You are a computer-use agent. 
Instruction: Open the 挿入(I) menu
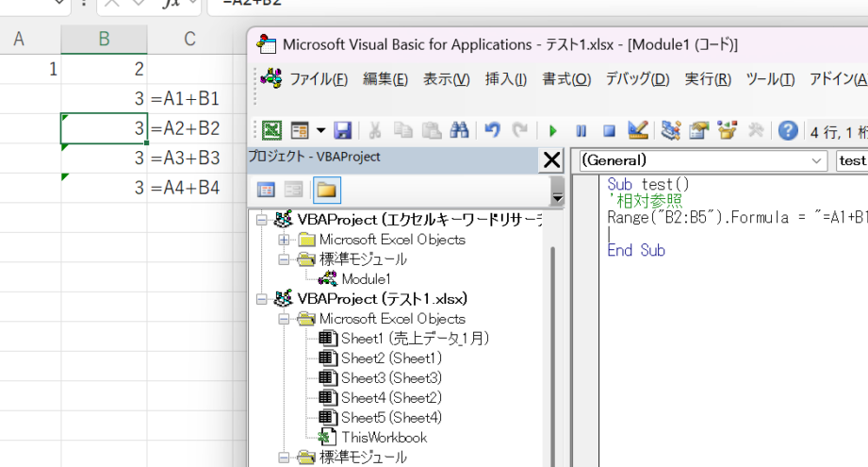point(505,79)
